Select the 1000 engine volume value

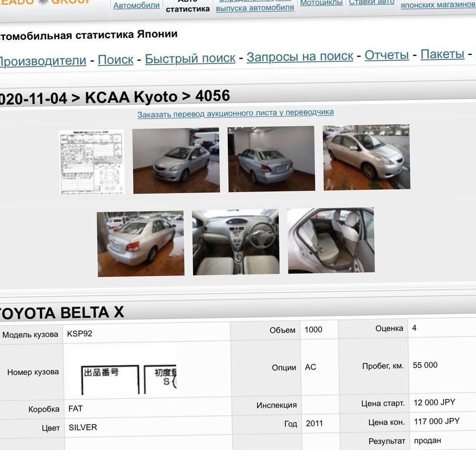point(313,330)
